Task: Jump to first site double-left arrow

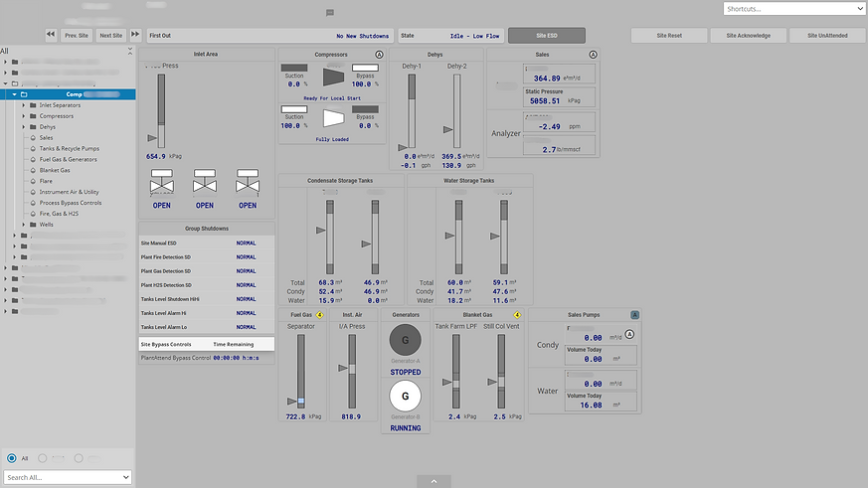Action: 51,35
